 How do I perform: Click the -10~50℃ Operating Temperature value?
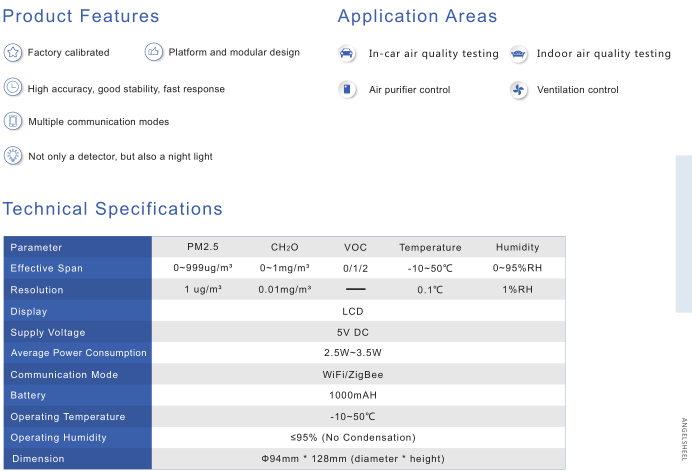coord(353,416)
